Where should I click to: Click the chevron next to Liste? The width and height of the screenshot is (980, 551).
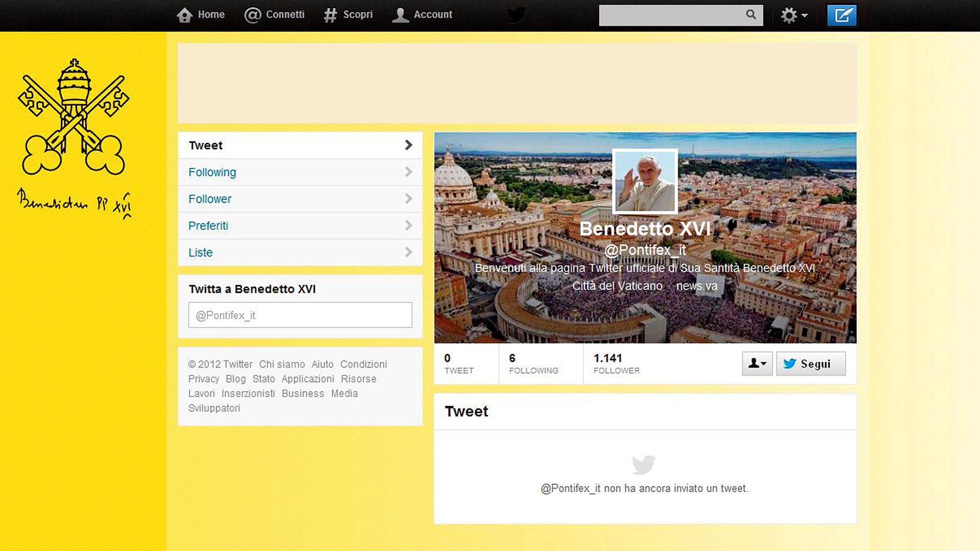tap(409, 252)
